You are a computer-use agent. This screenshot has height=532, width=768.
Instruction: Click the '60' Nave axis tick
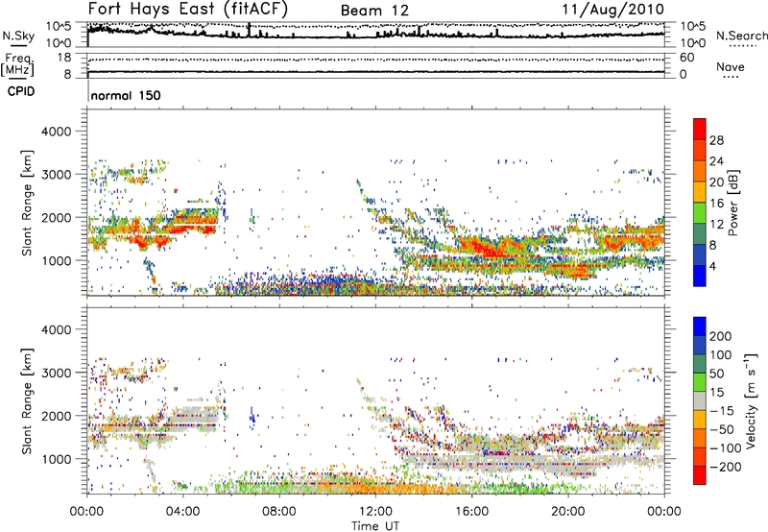click(x=686, y=58)
